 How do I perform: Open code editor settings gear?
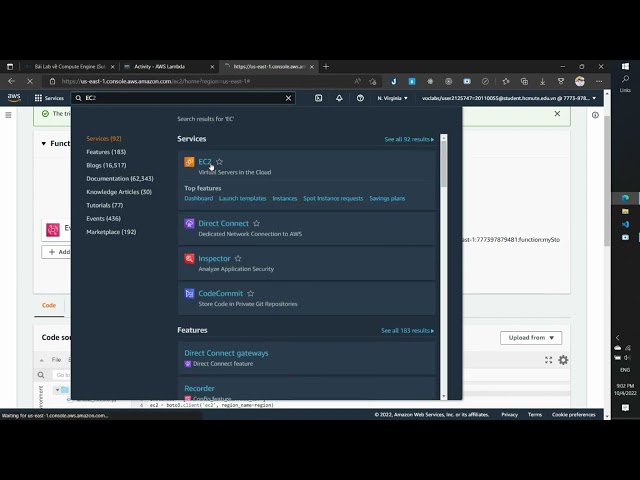click(563, 360)
